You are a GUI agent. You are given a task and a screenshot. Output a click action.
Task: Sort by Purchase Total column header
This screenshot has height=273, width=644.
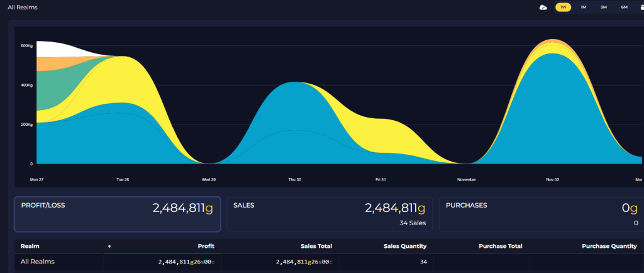coord(500,247)
